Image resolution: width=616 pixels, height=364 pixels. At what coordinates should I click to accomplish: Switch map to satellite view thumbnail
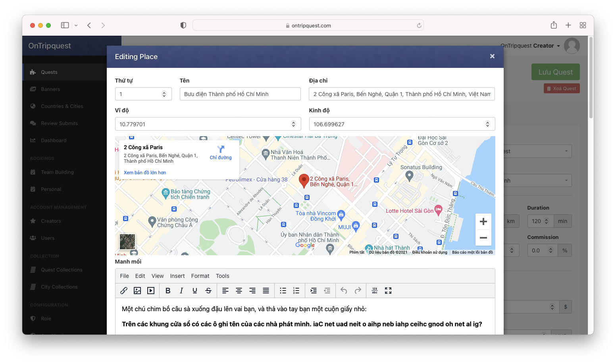(127, 242)
